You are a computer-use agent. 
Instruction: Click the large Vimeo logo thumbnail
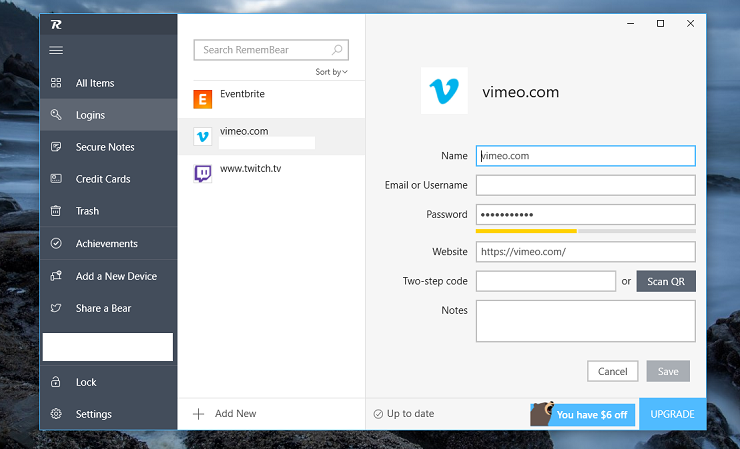pyautogui.click(x=444, y=91)
